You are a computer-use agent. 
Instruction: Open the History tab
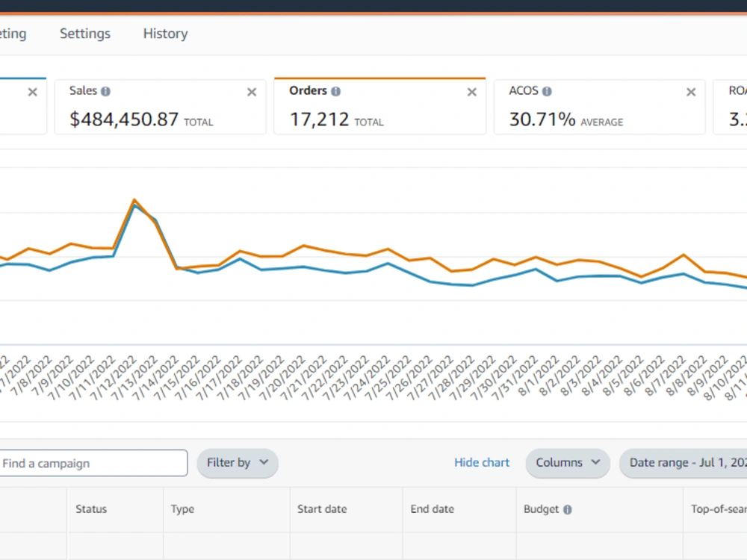click(165, 34)
